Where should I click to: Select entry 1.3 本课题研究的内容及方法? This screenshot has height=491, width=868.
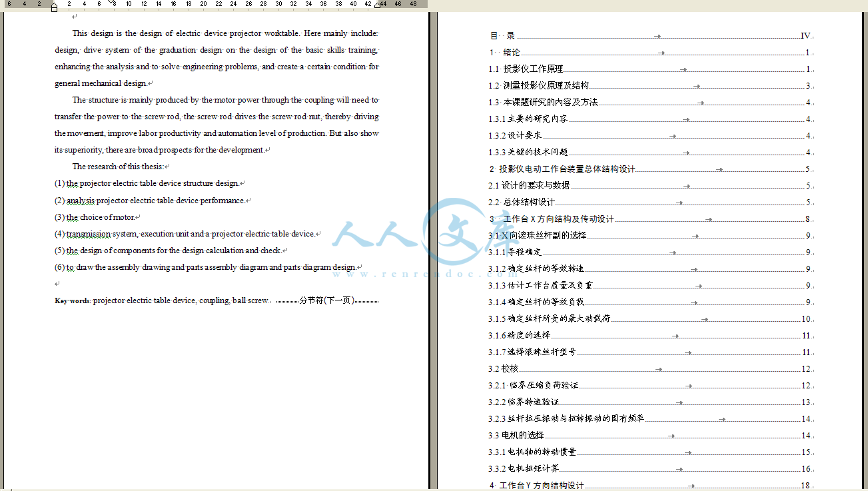point(651,103)
